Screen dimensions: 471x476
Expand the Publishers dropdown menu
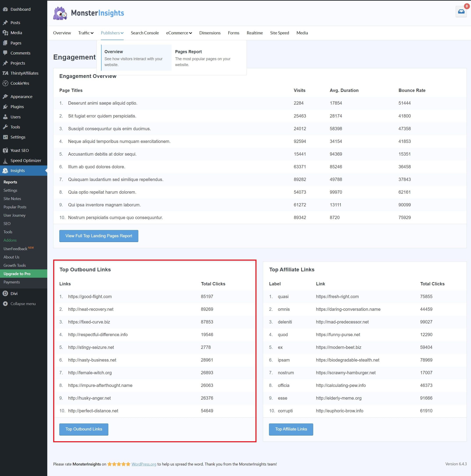coord(111,33)
